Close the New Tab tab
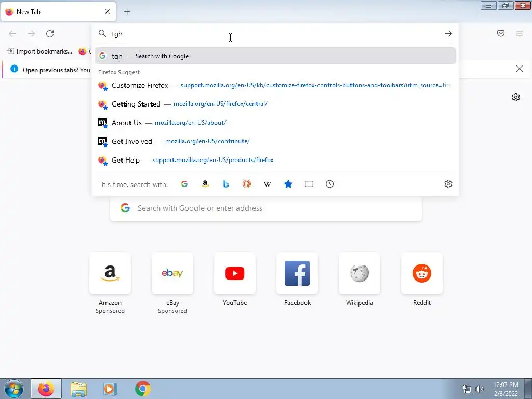Screen dimensions: 532x399 (107, 11)
